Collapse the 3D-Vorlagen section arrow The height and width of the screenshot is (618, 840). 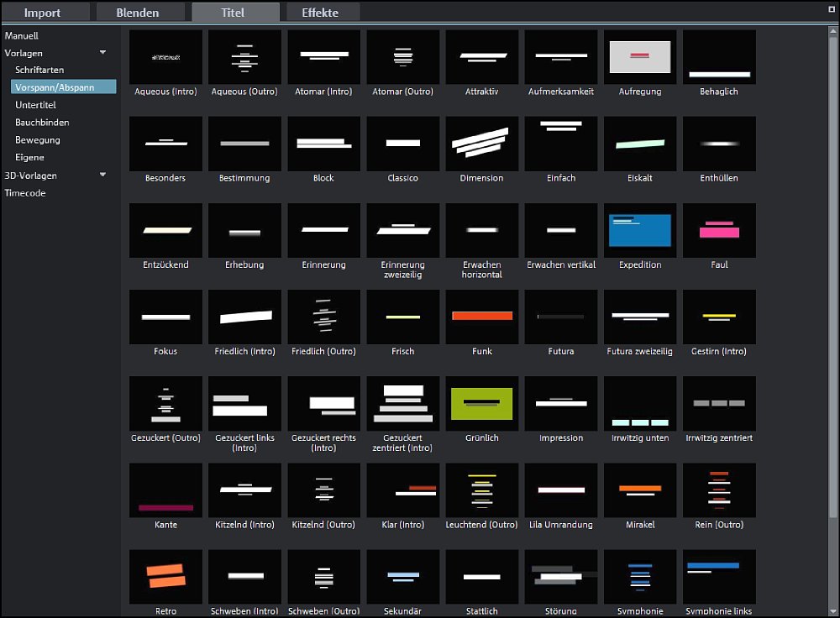pos(103,175)
